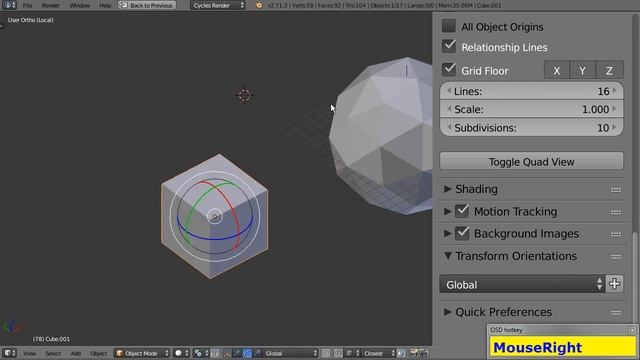This screenshot has width=640, height=360.
Task: Uncheck the Motion Tracking checkbox
Action: tap(462, 211)
